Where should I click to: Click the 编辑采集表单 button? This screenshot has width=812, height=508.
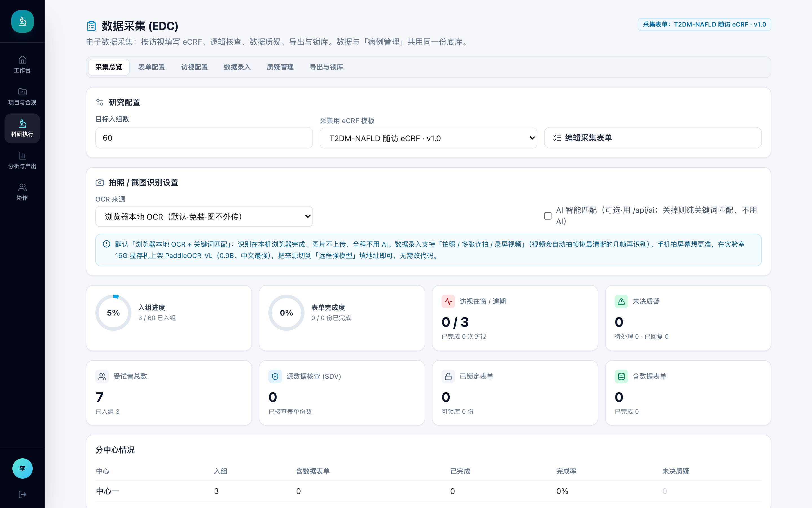point(653,138)
